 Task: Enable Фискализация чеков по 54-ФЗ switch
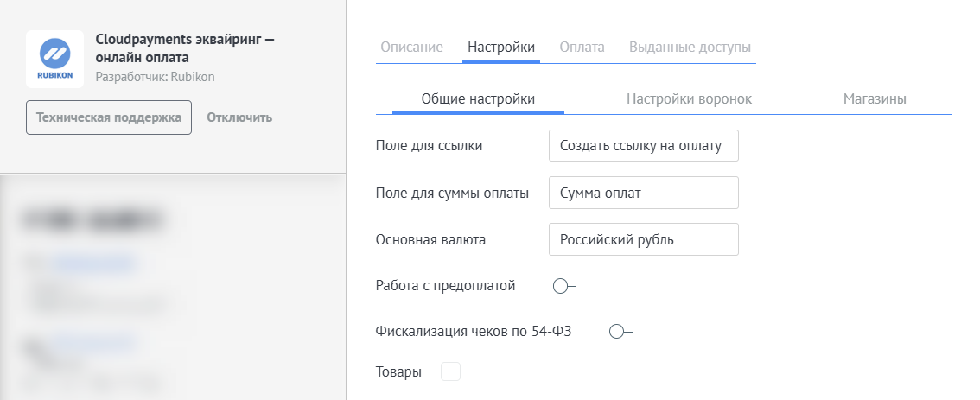click(x=620, y=332)
